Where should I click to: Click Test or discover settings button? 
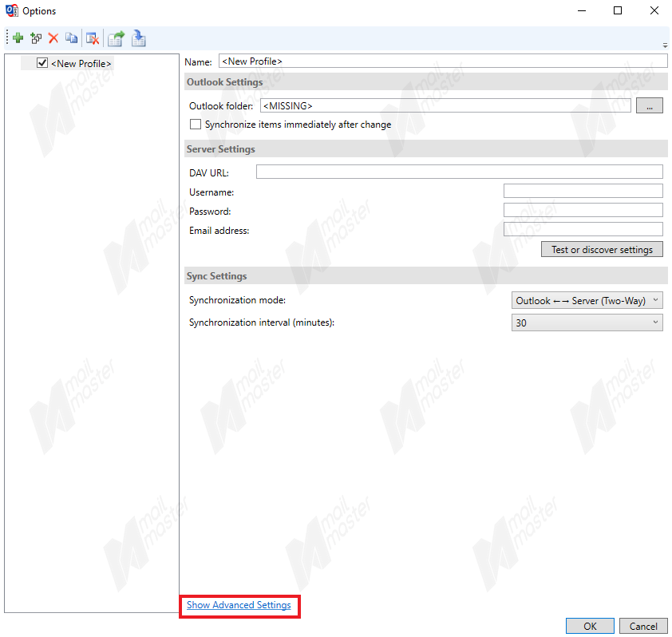click(602, 249)
